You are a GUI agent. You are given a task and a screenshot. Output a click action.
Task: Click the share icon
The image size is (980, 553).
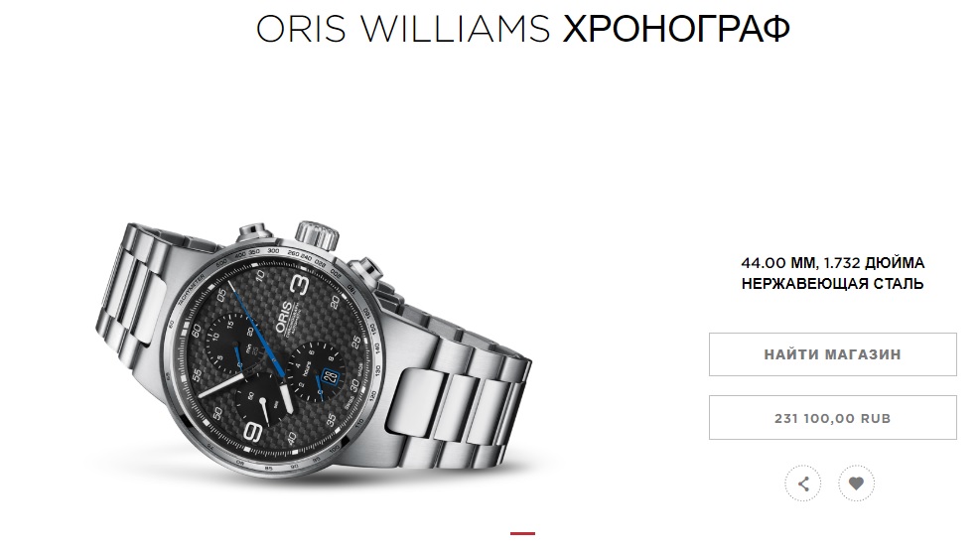803,484
